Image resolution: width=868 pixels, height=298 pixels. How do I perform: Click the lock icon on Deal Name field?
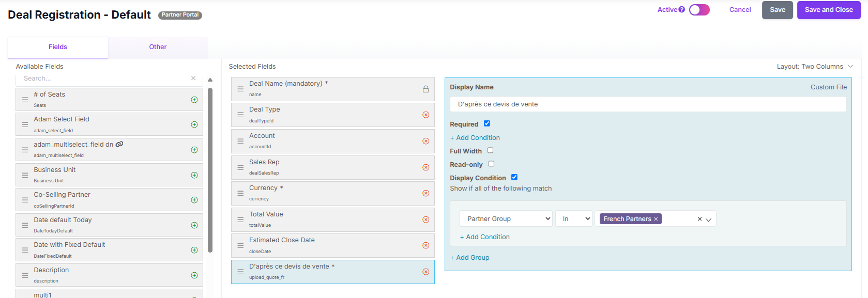pos(426,89)
